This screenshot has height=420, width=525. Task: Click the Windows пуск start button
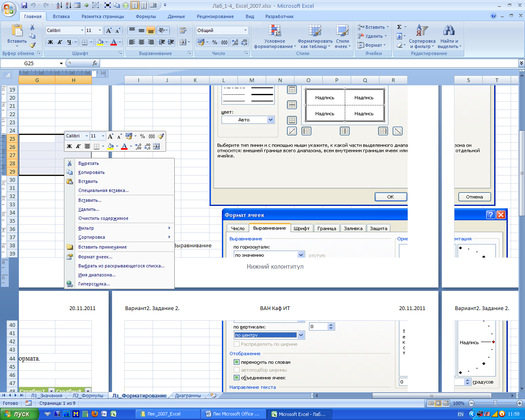point(19,414)
